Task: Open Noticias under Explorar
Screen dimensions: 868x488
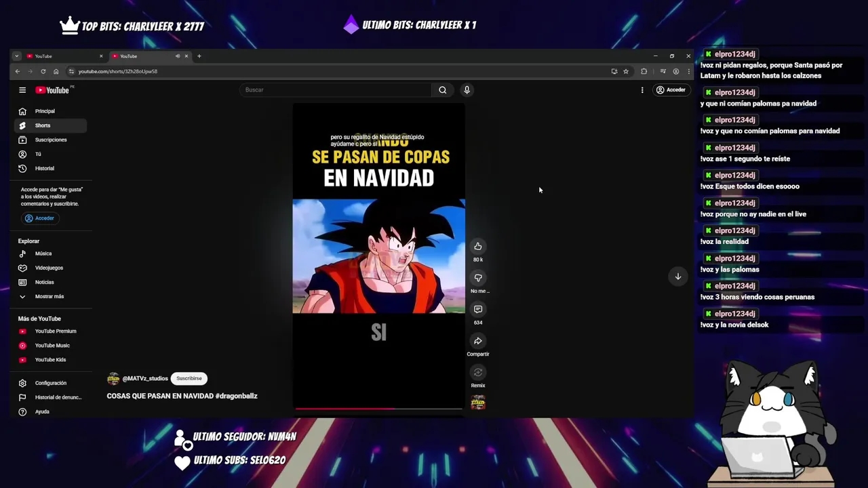Action: [50, 282]
